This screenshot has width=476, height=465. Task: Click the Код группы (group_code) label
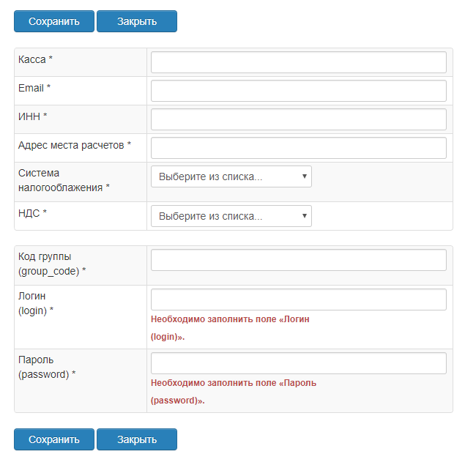pos(52,264)
